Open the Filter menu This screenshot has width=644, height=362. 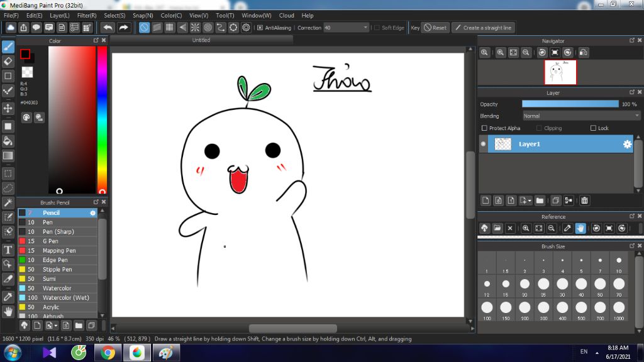click(x=87, y=16)
